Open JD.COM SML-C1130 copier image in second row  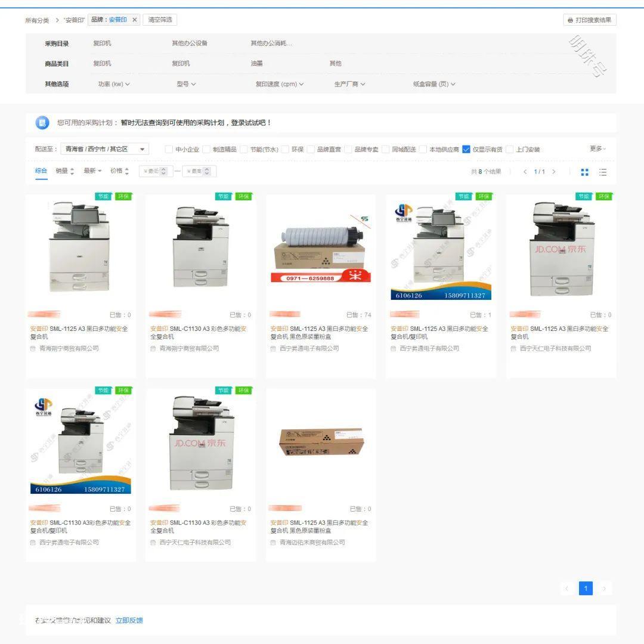(201, 442)
